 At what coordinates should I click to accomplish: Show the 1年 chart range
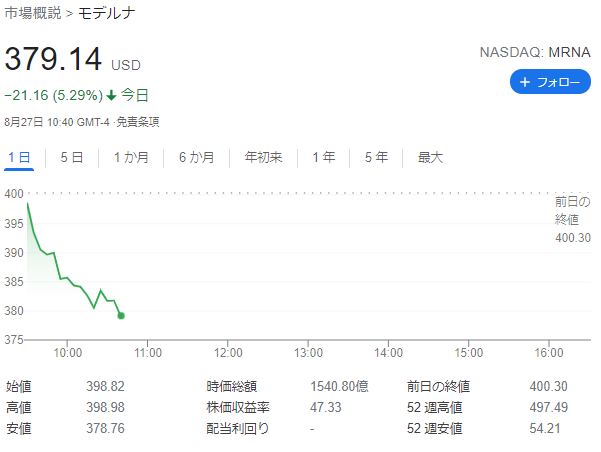coord(323,158)
